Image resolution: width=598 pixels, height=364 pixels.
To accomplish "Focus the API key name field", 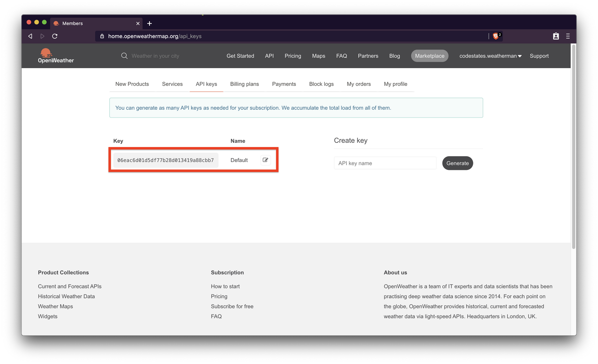I will coord(385,163).
